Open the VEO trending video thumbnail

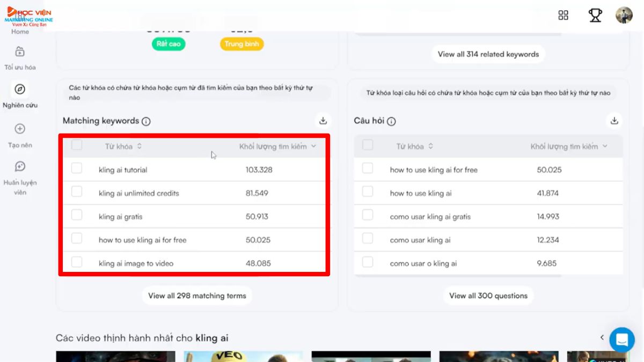(243, 357)
